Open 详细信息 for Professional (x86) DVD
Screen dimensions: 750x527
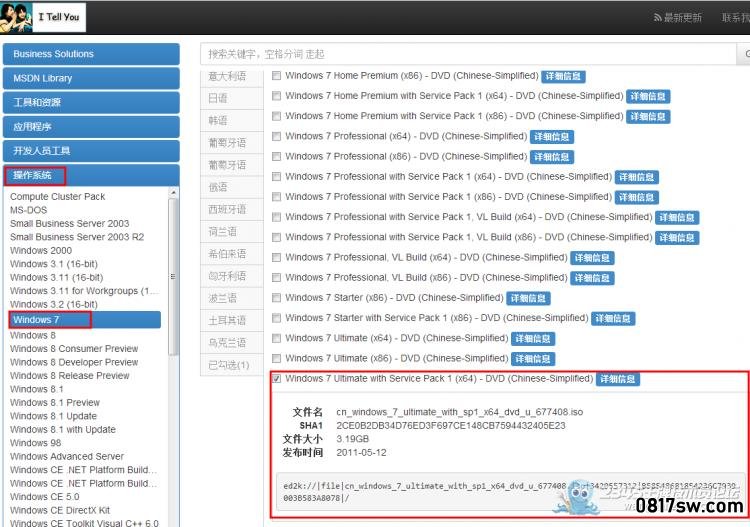pyautogui.click(x=551, y=157)
